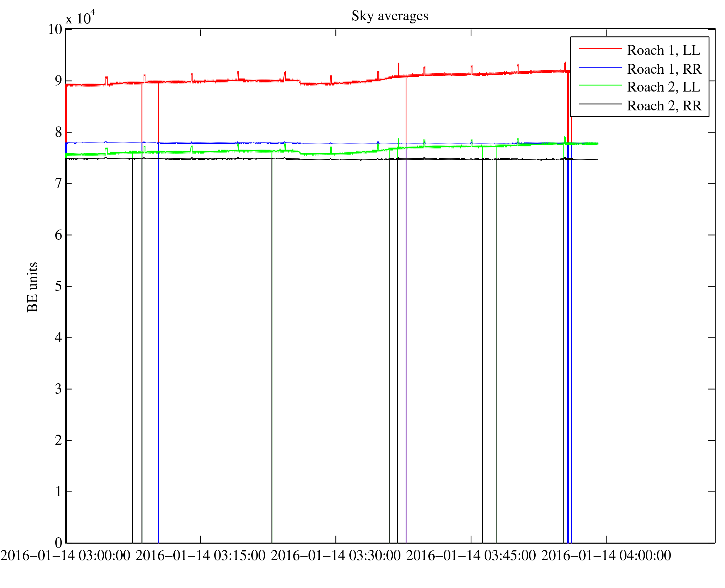This screenshot has width=725, height=588.
Task: Click the 2016-01-14 04:00:00 x-axis tick label
Action: tap(606, 556)
